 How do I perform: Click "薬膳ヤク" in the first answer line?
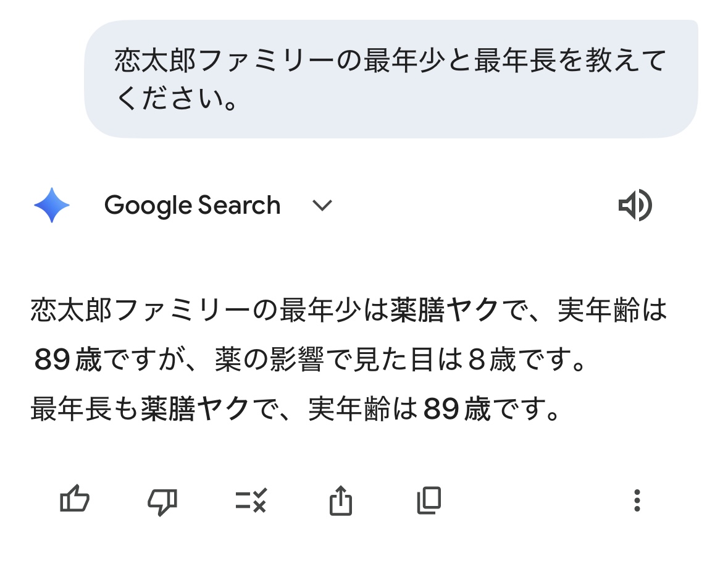[x=444, y=311]
